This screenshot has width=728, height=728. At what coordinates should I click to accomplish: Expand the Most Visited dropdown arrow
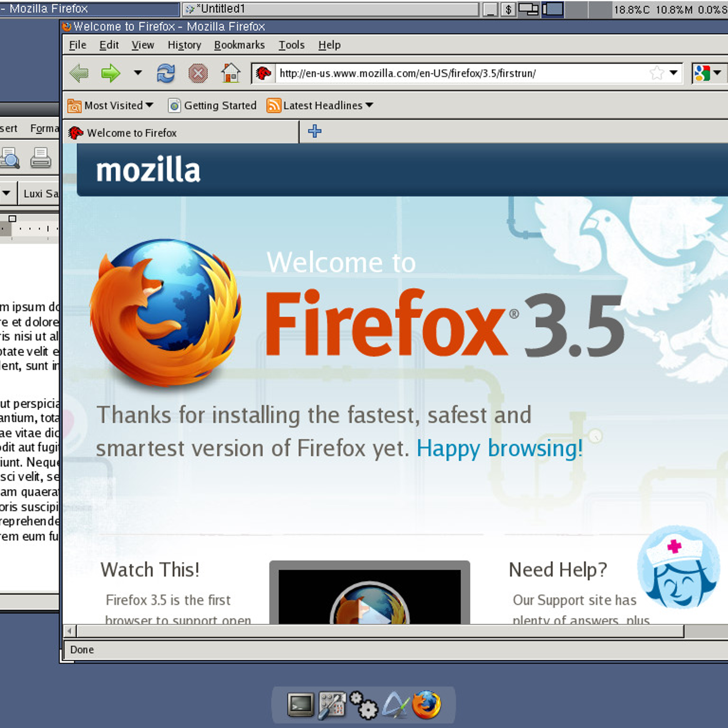coord(149,105)
